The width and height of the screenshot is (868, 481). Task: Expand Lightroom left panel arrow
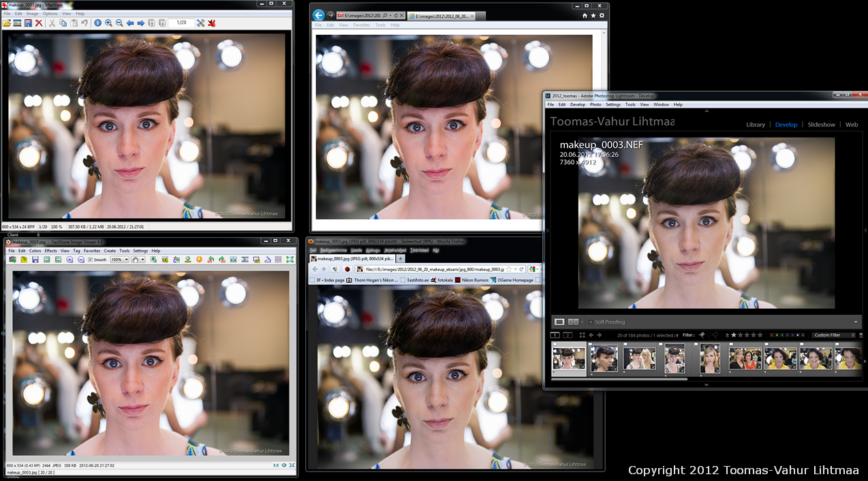[546, 230]
